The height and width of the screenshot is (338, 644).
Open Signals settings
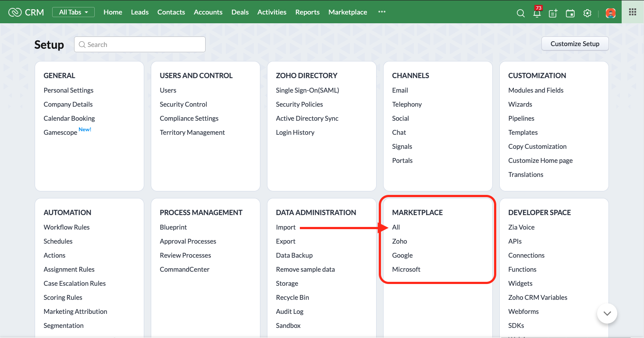point(402,147)
